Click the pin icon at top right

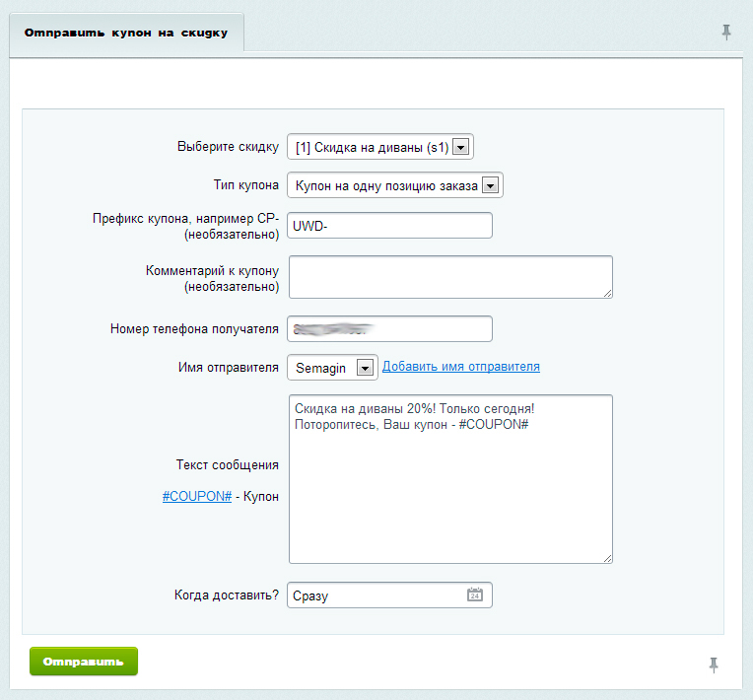[726, 33]
